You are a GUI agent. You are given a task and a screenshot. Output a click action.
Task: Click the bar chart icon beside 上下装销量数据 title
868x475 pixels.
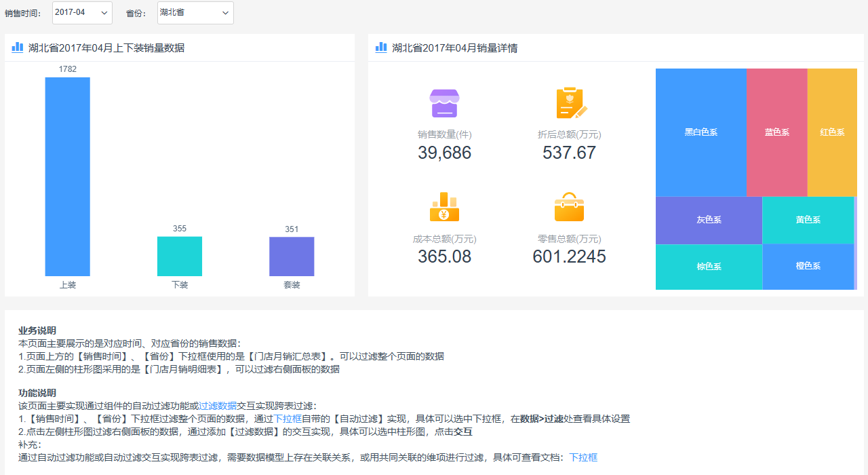coord(16,47)
